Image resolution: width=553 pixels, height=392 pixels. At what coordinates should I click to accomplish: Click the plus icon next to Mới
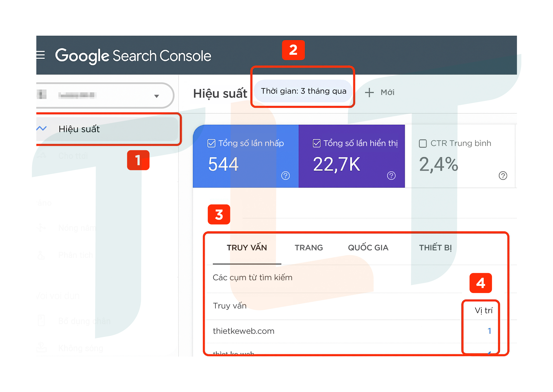coord(370,92)
